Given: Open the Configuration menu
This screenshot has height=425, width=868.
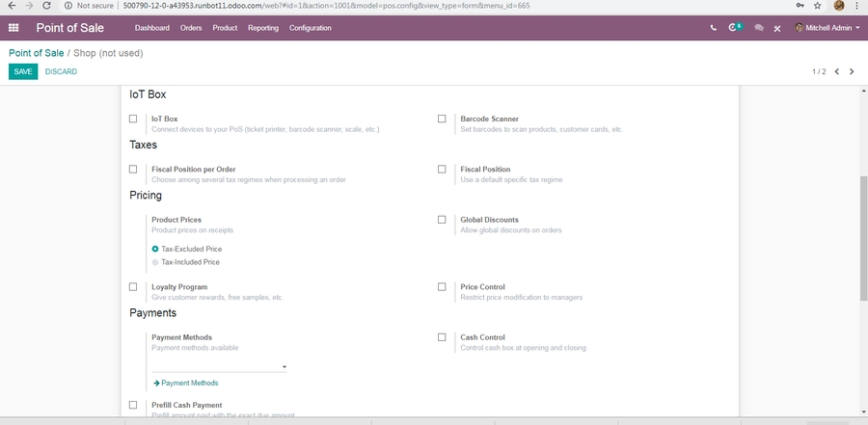Looking at the screenshot, I should (x=310, y=28).
